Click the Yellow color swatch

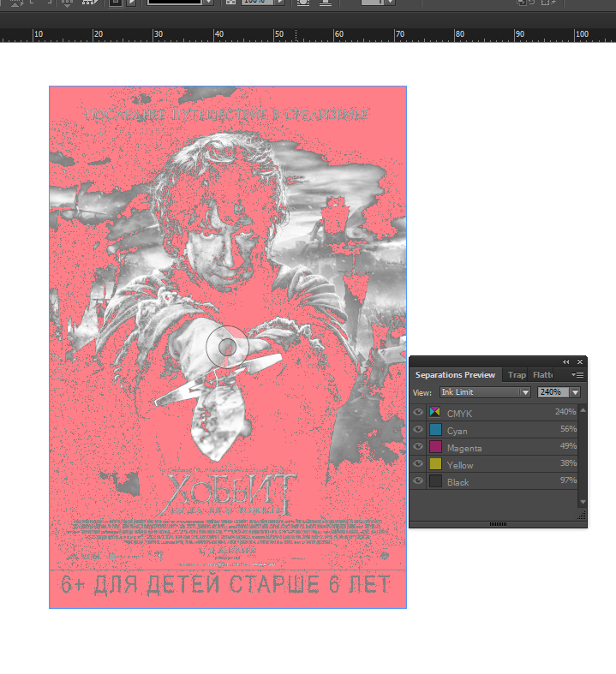tap(435, 464)
